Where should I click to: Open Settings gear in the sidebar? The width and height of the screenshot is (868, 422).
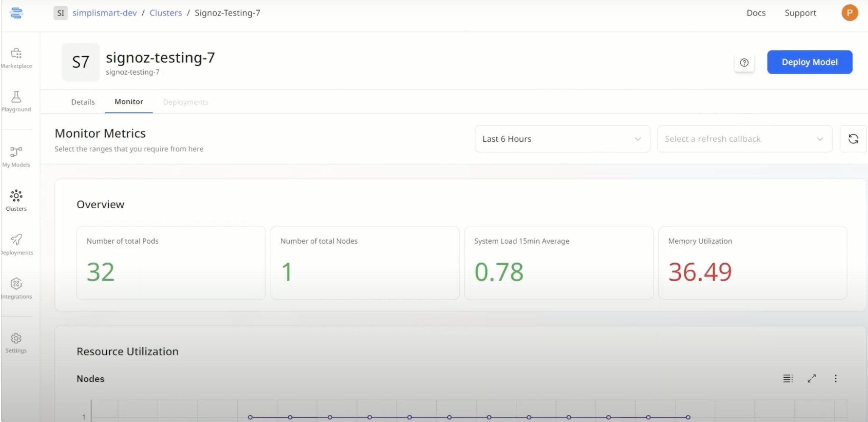tap(16, 342)
